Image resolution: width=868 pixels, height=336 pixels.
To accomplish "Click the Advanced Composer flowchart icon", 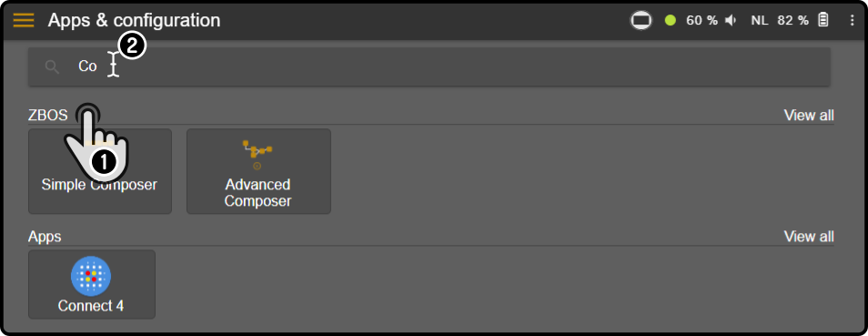I will 257,155.
